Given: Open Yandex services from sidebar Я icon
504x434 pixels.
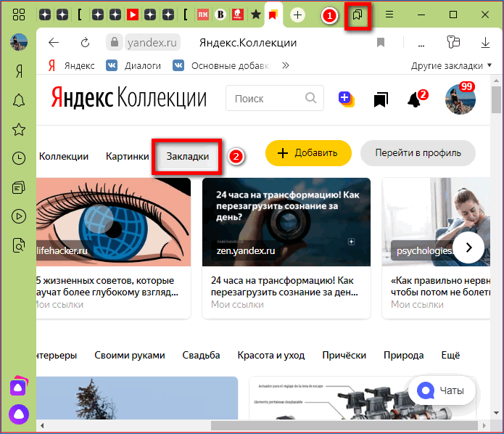Looking at the screenshot, I should (x=20, y=71).
